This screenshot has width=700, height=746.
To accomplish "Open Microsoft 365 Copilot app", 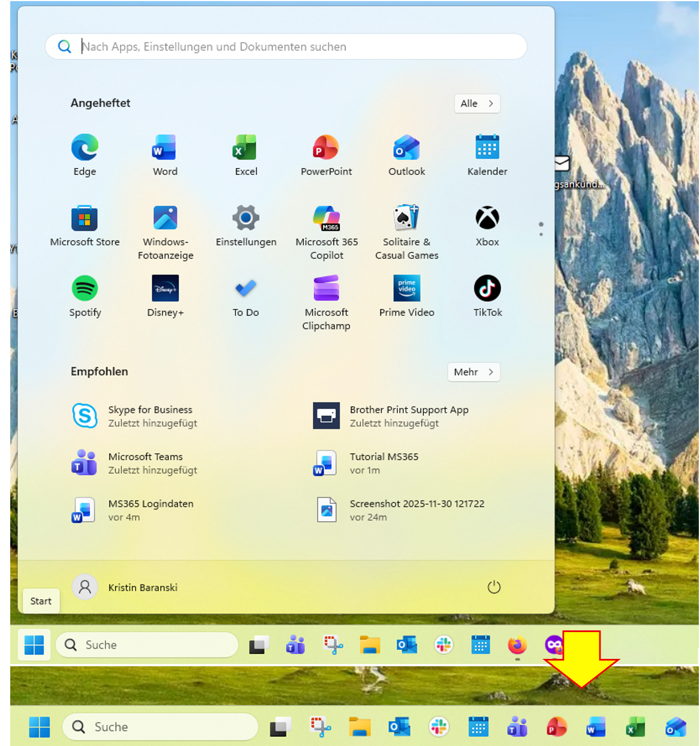I will [326, 218].
